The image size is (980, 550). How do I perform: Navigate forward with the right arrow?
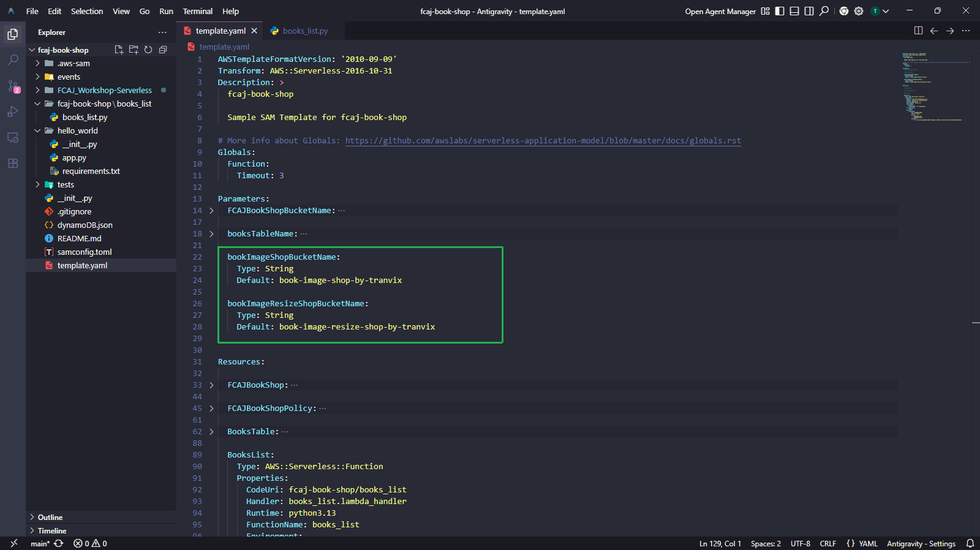pos(950,31)
